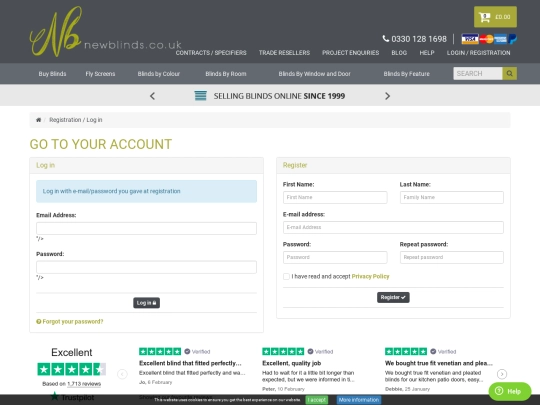This screenshot has height=405, width=540.
Task: Click the Repeat password field
Action: 452,257
